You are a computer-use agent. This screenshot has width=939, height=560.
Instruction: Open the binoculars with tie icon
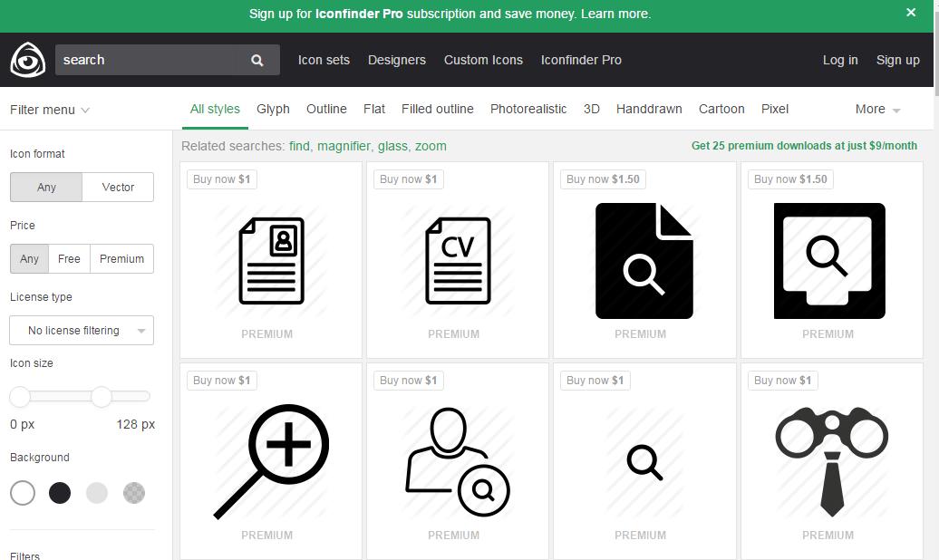pos(831,461)
